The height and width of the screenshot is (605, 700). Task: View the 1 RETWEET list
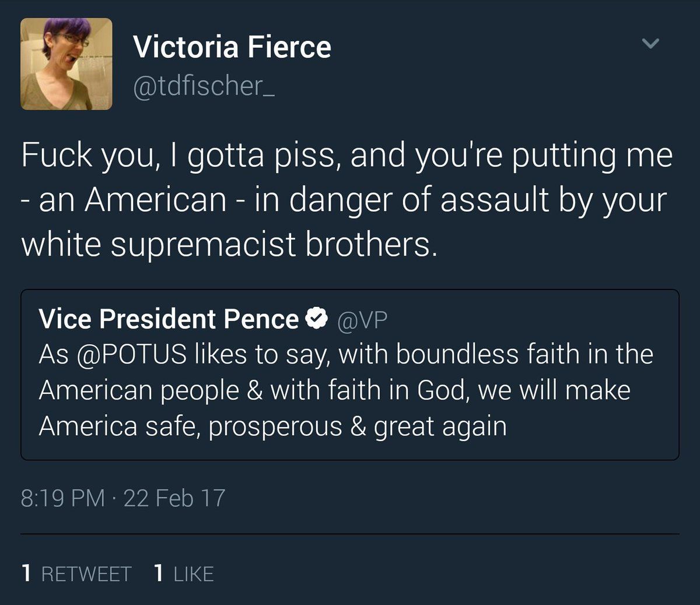(x=76, y=573)
